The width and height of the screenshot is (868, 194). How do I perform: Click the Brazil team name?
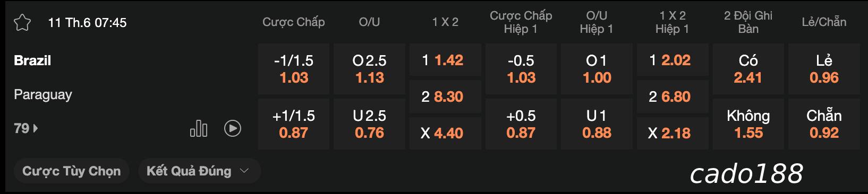point(32,60)
